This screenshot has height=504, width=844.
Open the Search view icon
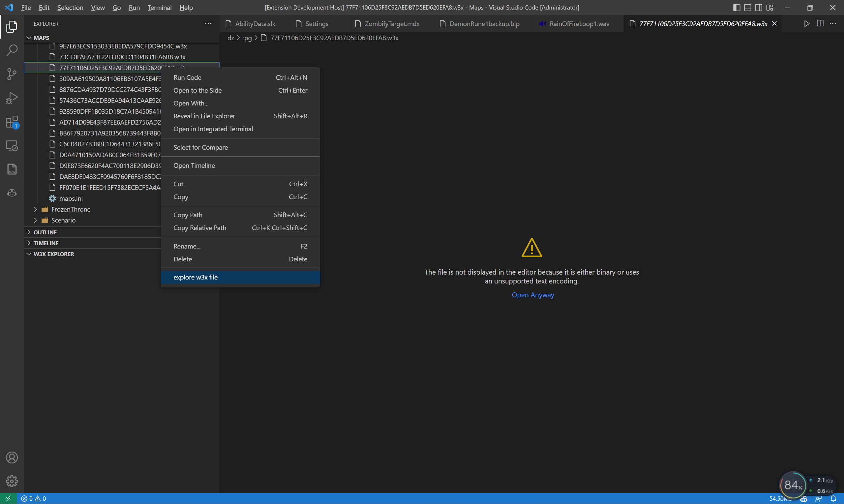pyautogui.click(x=12, y=50)
